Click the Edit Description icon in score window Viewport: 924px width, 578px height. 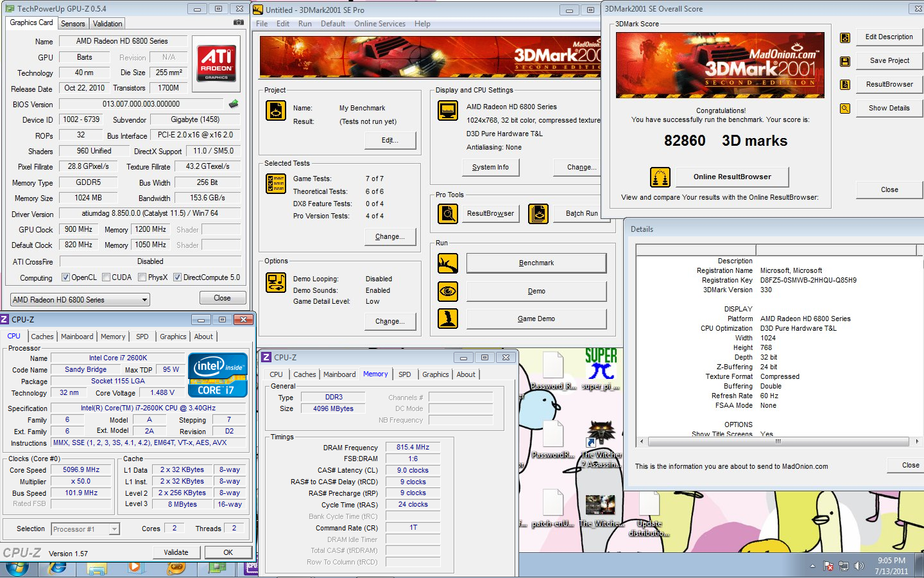coord(845,37)
